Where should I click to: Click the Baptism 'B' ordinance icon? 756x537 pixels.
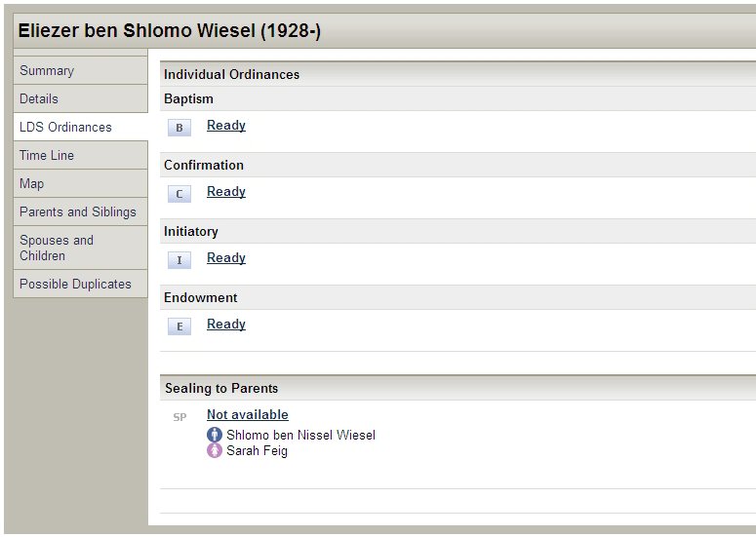(x=179, y=128)
